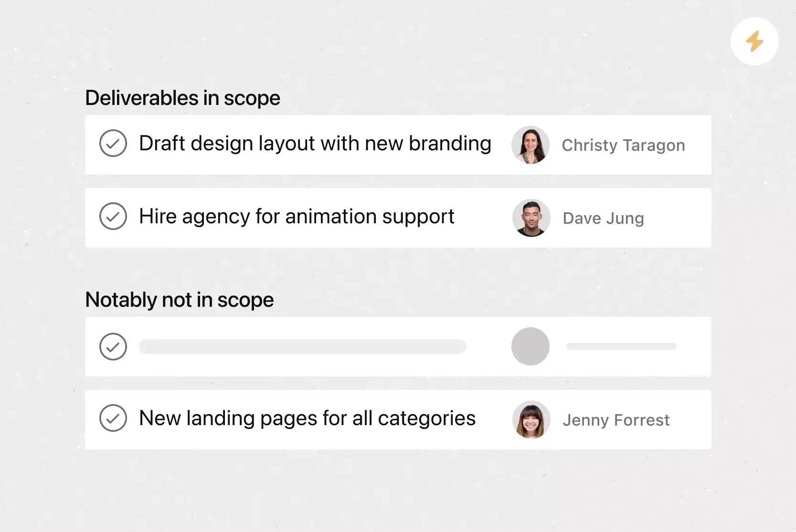Viewport: 796px width, 532px height.
Task: Click the lightning bolt automation icon
Action: pyautogui.click(x=754, y=42)
